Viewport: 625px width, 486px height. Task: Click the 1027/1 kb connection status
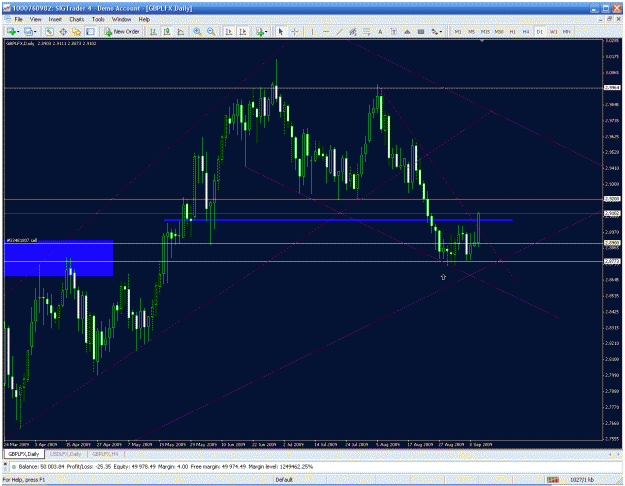tap(582, 480)
